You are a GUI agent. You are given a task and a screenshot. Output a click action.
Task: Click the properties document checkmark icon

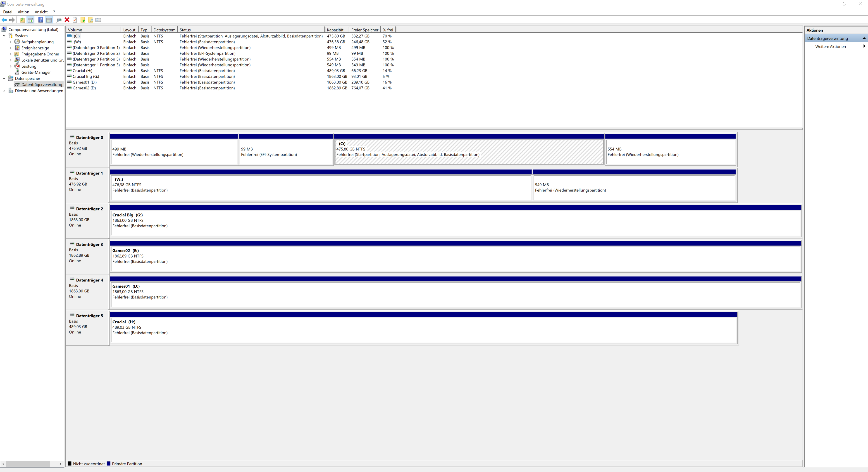click(x=75, y=20)
